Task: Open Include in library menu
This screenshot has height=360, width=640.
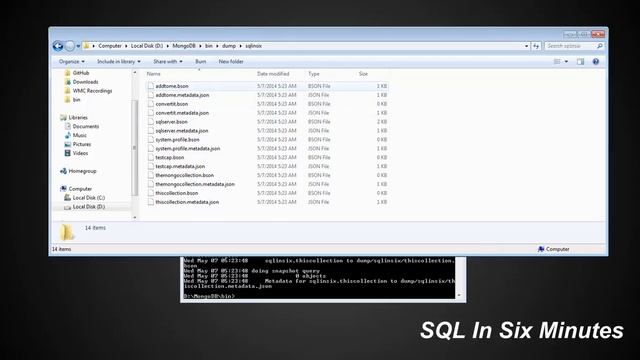Action: click(118, 62)
